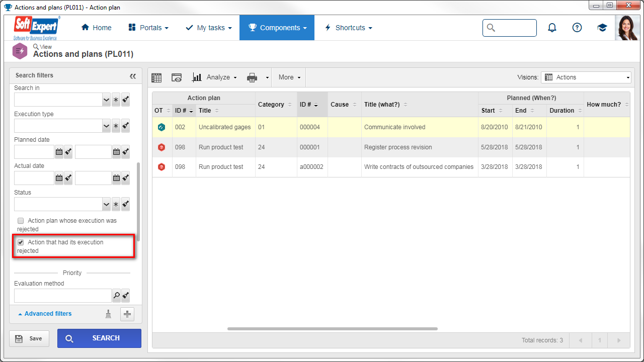Open the print options dropdown arrow

point(267,78)
